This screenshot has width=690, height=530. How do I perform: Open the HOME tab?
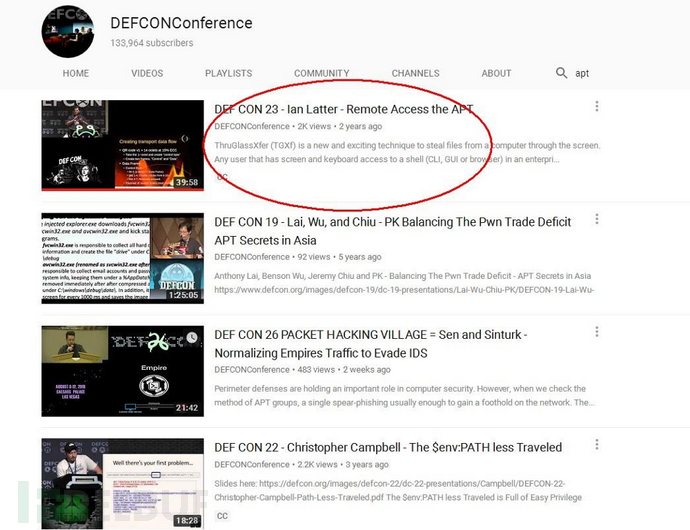[76, 73]
